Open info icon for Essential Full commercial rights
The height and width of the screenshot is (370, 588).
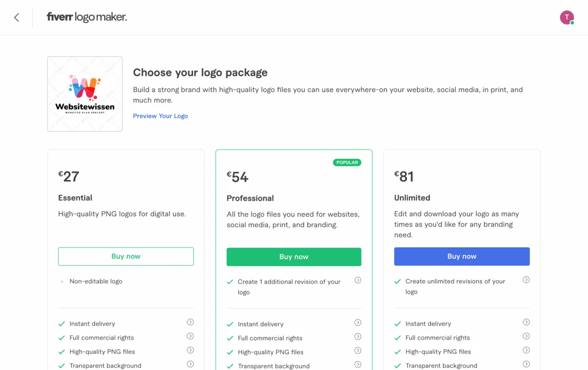[x=190, y=336]
